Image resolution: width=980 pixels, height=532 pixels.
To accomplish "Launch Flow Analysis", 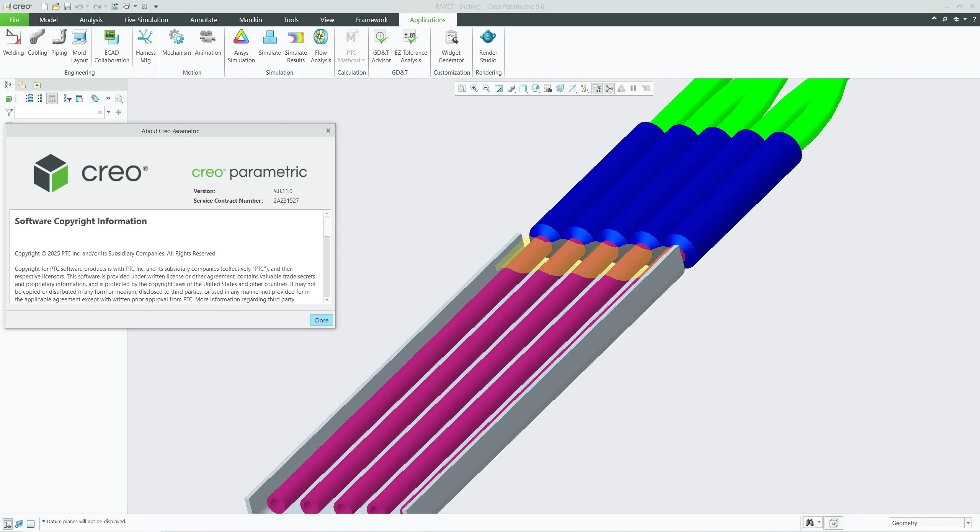I will [x=321, y=46].
